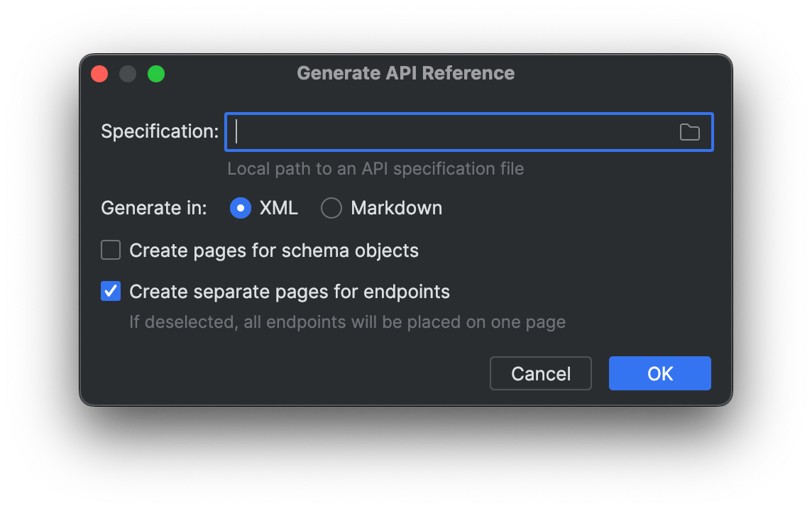Image resolution: width=812 pixels, height=511 pixels.
Task: Uncheck 'Create separate pages for endpoints'
Action: point(111,290)
